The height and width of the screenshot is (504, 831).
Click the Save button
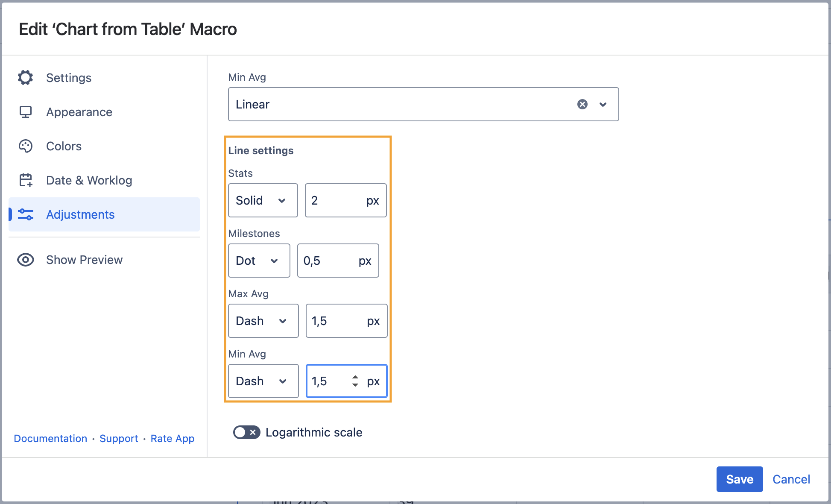739,479
